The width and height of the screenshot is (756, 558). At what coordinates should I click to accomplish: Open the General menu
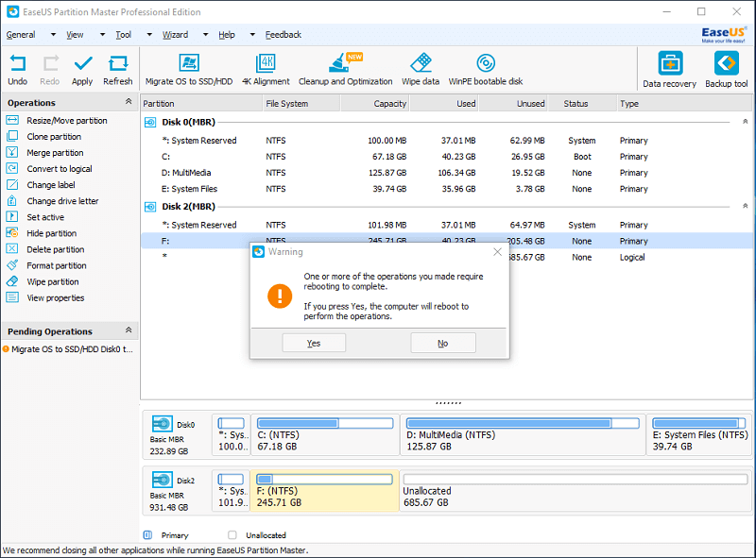pyautogui.click(x=21, y=35)
